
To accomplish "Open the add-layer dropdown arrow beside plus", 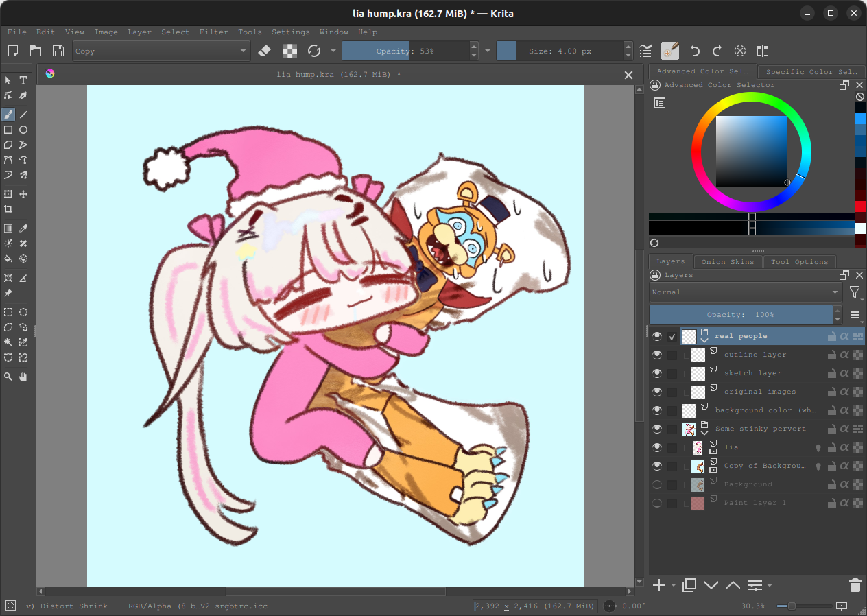I will click(674, 585).
